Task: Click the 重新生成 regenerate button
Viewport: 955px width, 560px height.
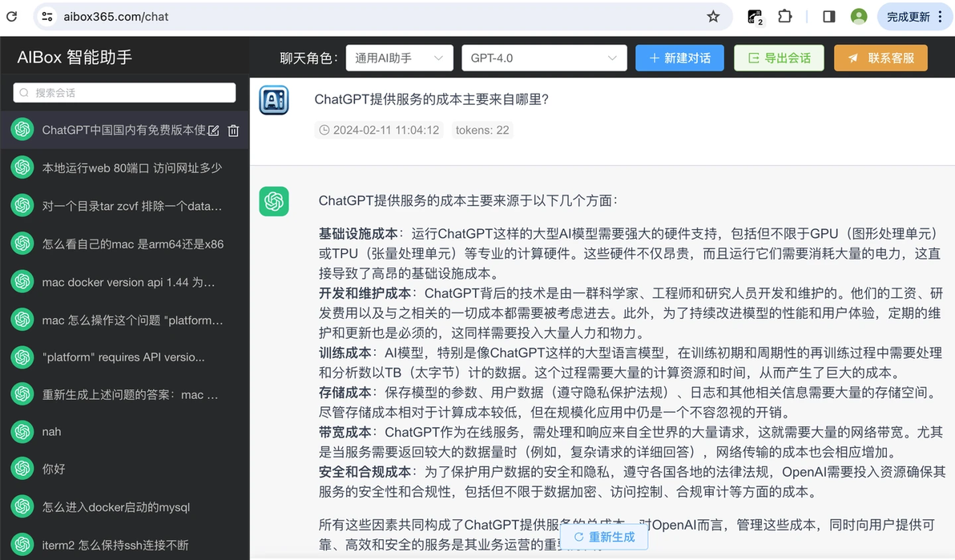Action: (604, 537)
